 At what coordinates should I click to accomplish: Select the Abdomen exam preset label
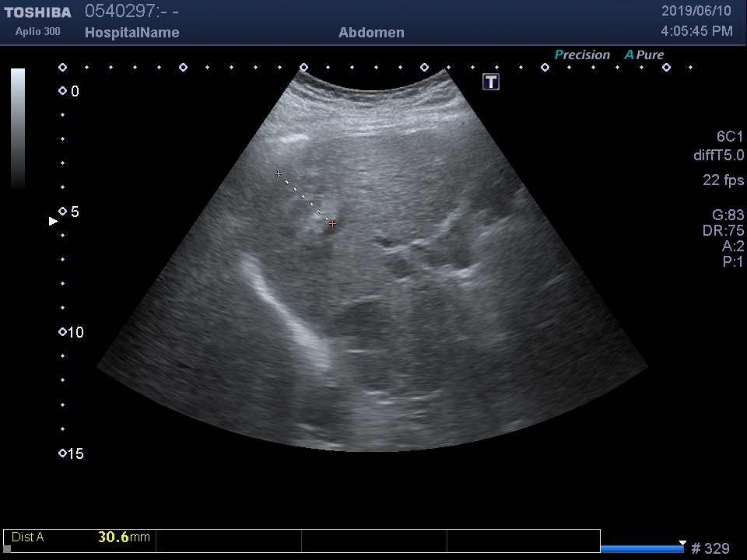click(371, 33)
